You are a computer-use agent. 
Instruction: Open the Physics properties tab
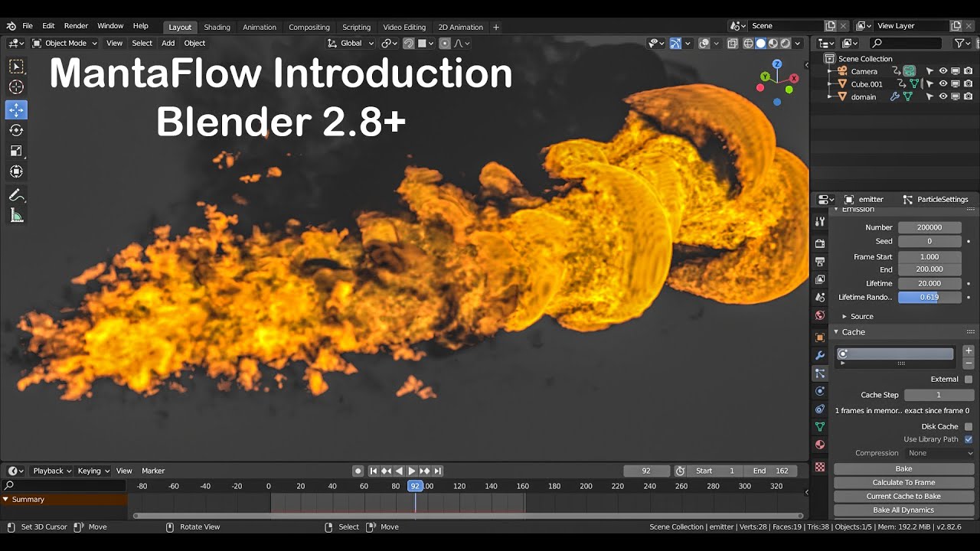tap(820, 391)
